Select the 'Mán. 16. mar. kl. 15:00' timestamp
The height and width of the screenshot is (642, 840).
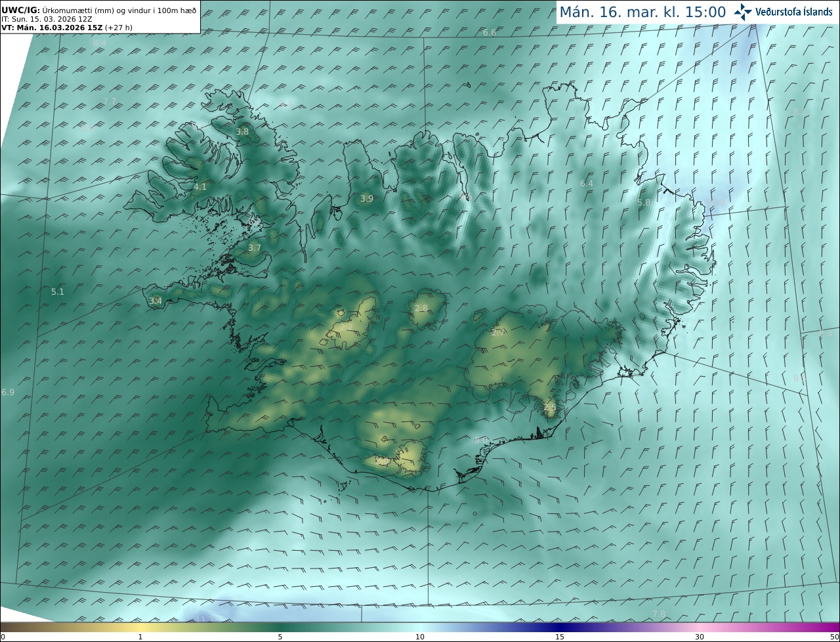tap(642, 12)
